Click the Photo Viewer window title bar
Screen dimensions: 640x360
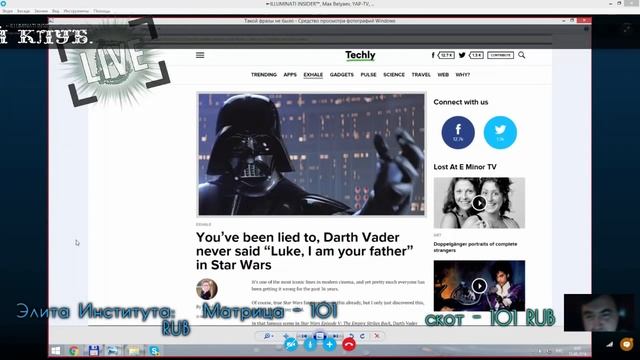point(320,20)
